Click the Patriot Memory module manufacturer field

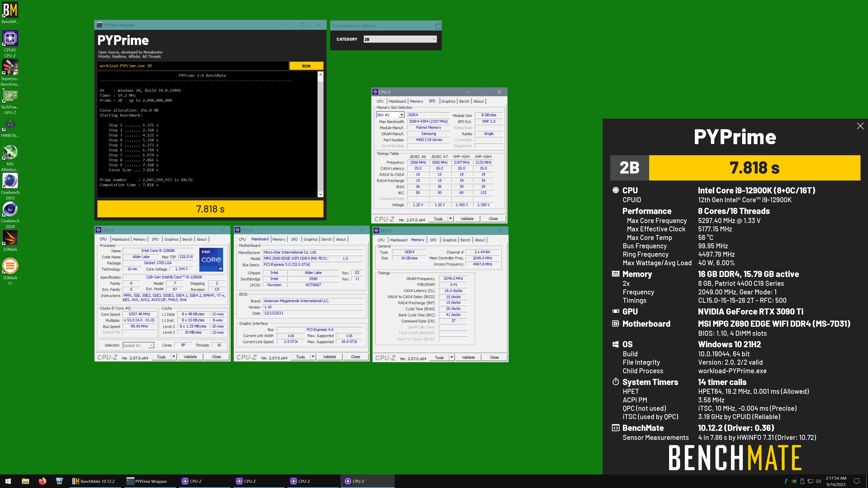pos(429,128)
